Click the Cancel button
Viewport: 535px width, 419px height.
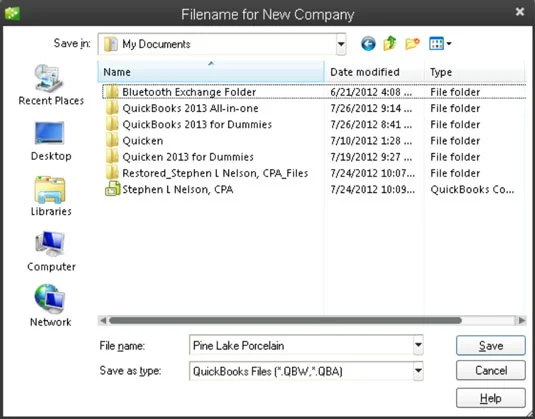point(491,370)
